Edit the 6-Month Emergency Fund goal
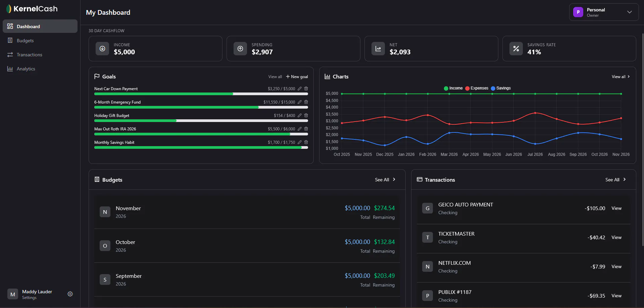 pyautogui.click(x=300, y=102)
